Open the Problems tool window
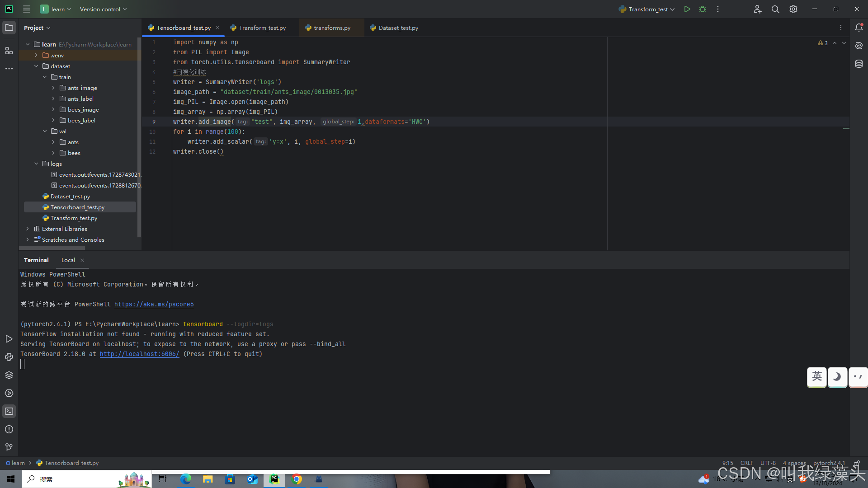Viewport: 868px width, 488px height. pyautogui.click(x=9, y=429)
